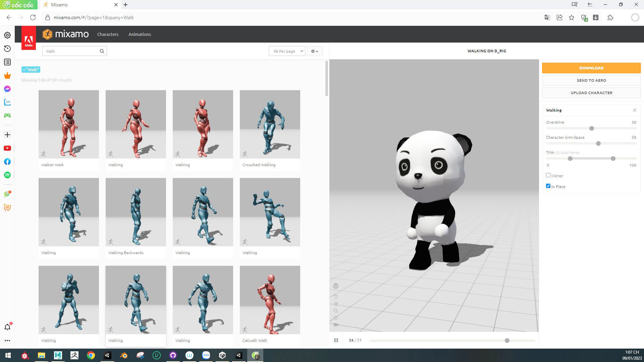Click the orange DOWNLOAD button
644x362 pixels.
point(591,68)
